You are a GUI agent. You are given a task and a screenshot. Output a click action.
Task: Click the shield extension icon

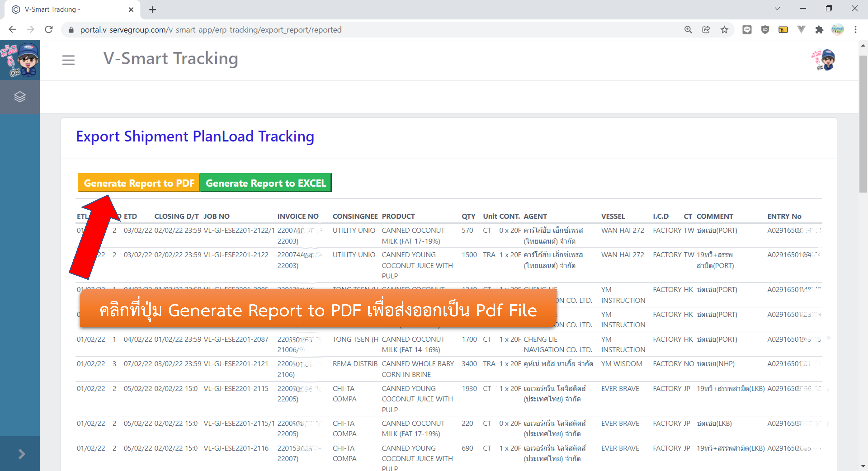[x=765, y=30]
